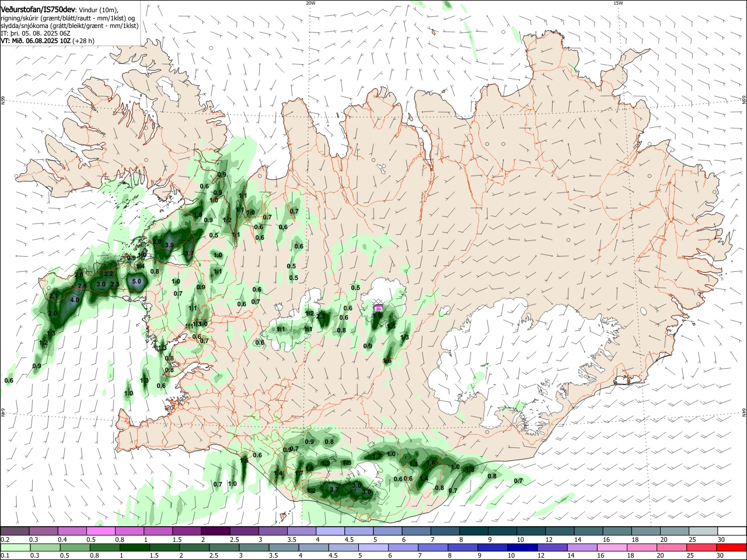The width and height of the screenshot is (747, 560).
Task: Click the 3.9 precipitation value on the map
Action: coord(169,245)
